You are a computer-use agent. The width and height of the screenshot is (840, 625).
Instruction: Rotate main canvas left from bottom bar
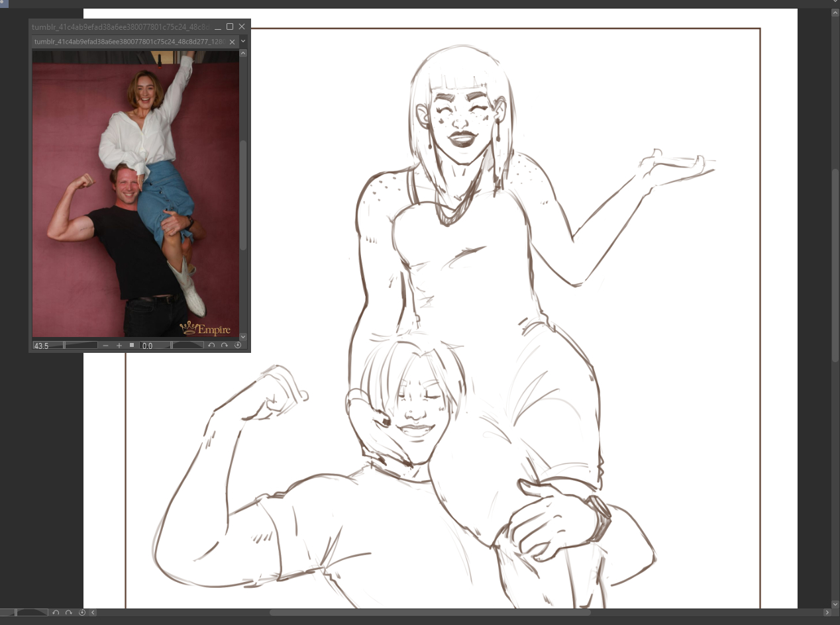click(56, 613)
